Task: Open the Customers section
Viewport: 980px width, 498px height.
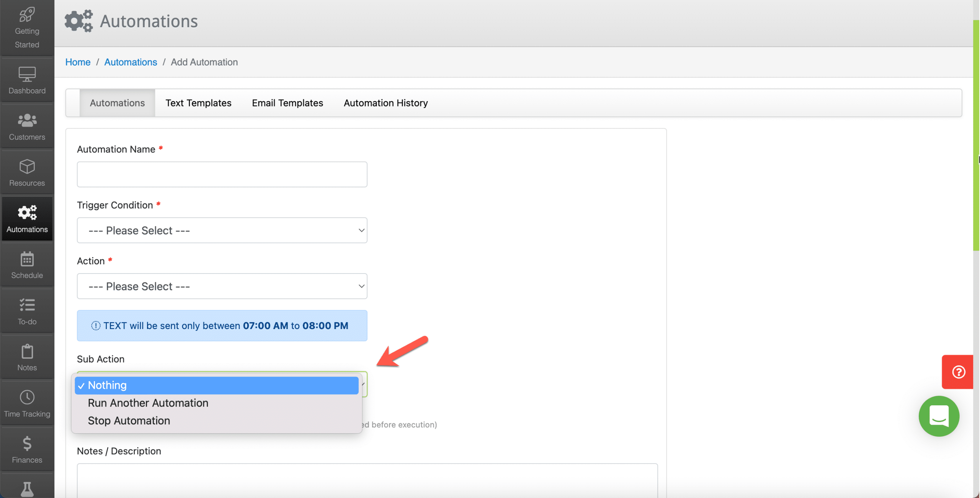Action: click(27, 126)
